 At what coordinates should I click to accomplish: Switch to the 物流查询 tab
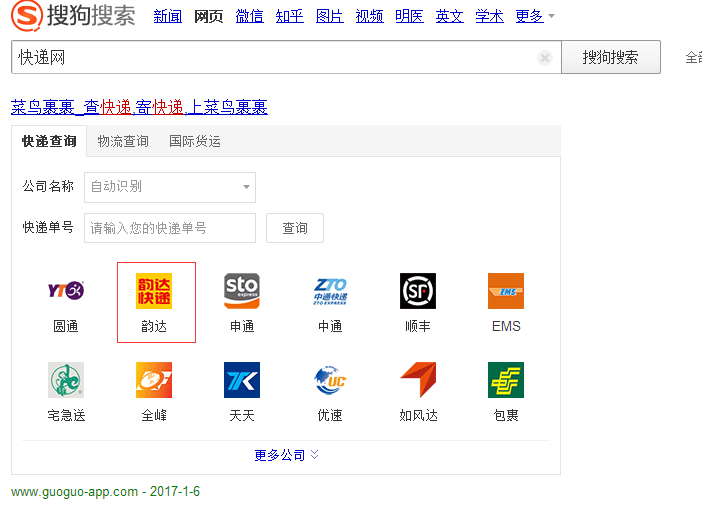point(123,141)
